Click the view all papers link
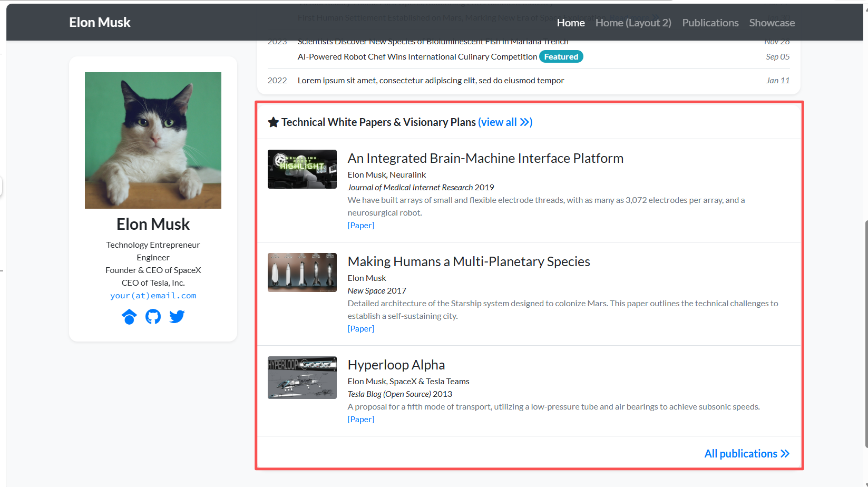Viewport: 868px width, 487px height. pos(505,122)
